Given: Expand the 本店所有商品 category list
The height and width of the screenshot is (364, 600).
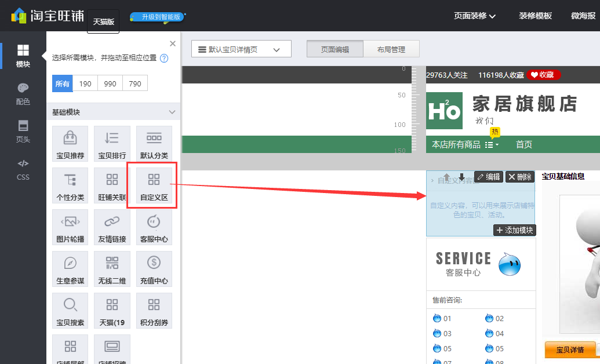Looking at the screenshot, I should [x=492, y=145].
